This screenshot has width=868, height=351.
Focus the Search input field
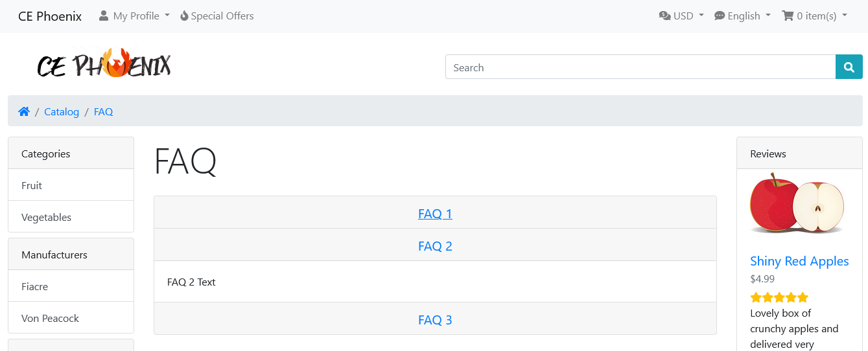coord(640,67)
